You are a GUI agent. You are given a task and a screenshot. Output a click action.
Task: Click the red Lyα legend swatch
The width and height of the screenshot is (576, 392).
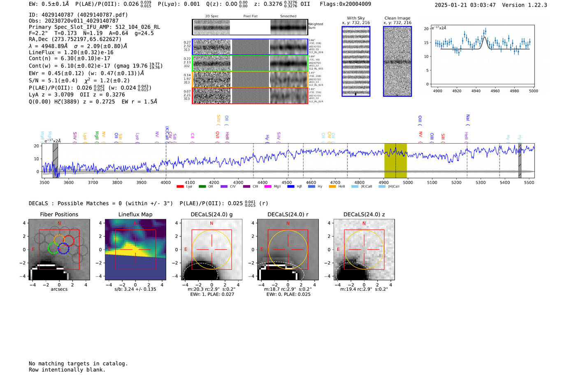click(180, 187)
